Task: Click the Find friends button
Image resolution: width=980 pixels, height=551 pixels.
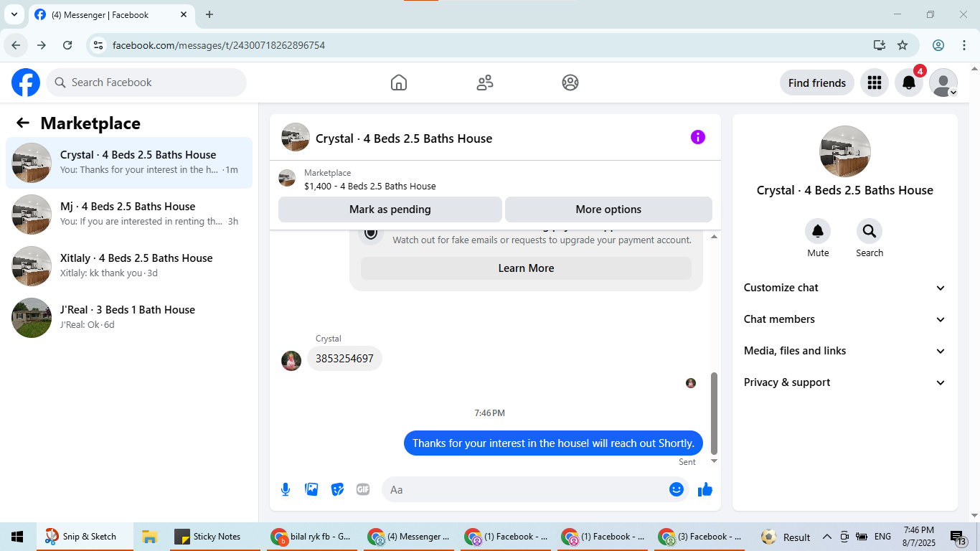Action: pyautogui.click(x=817, y=83)
